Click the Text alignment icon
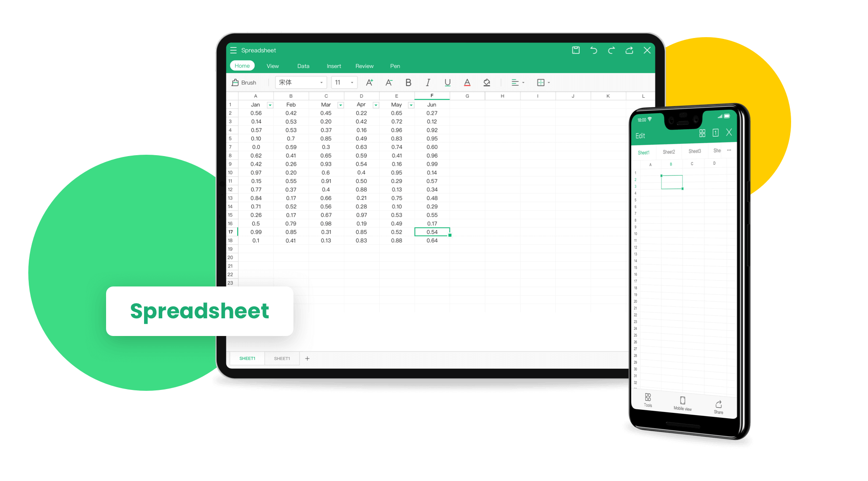 point(514,82)
